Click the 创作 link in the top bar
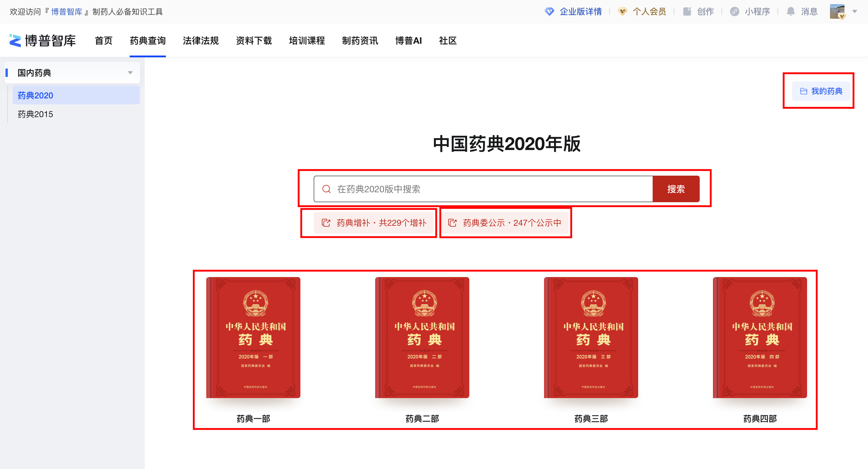 click(x=705, y=12)
